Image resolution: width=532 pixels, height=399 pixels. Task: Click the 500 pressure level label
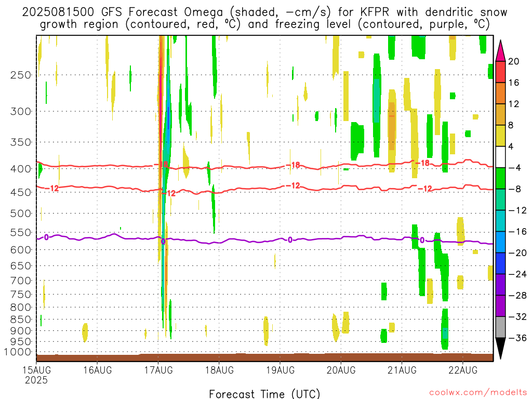pos(21,214)
